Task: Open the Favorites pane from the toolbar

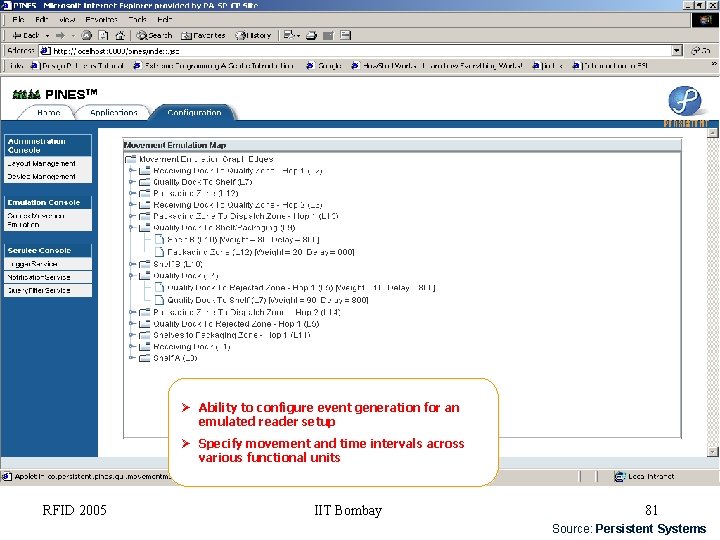Action: (x=203, y=35)
